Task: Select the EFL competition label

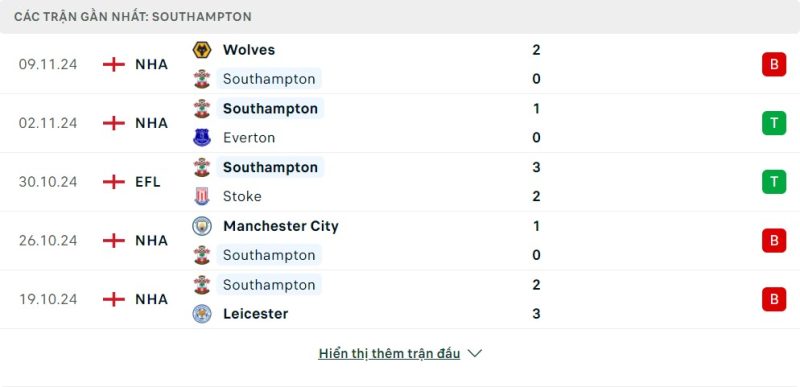Action: pos(148,182)
